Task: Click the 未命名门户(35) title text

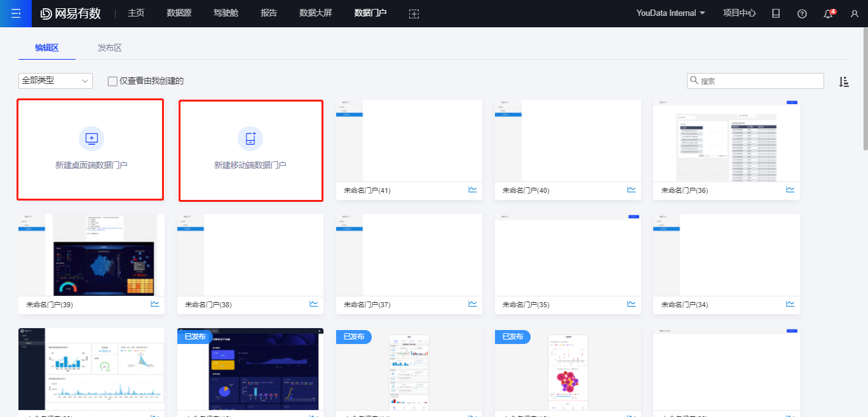Action: pyautogui.click(x=526, y=305)
